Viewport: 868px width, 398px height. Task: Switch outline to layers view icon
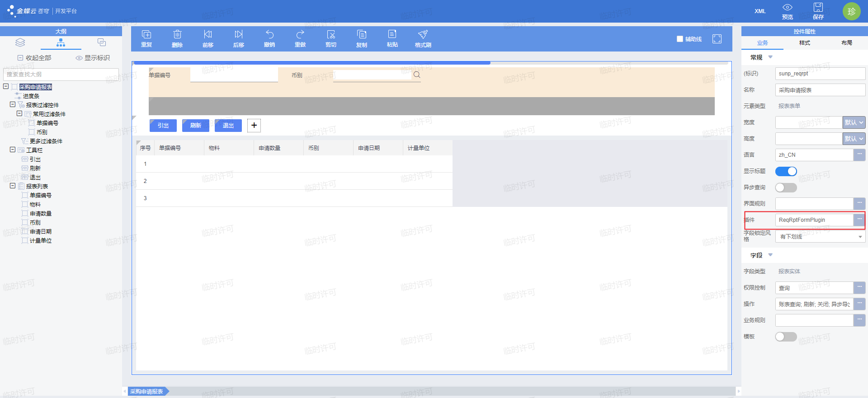click(x=20, y=42)
